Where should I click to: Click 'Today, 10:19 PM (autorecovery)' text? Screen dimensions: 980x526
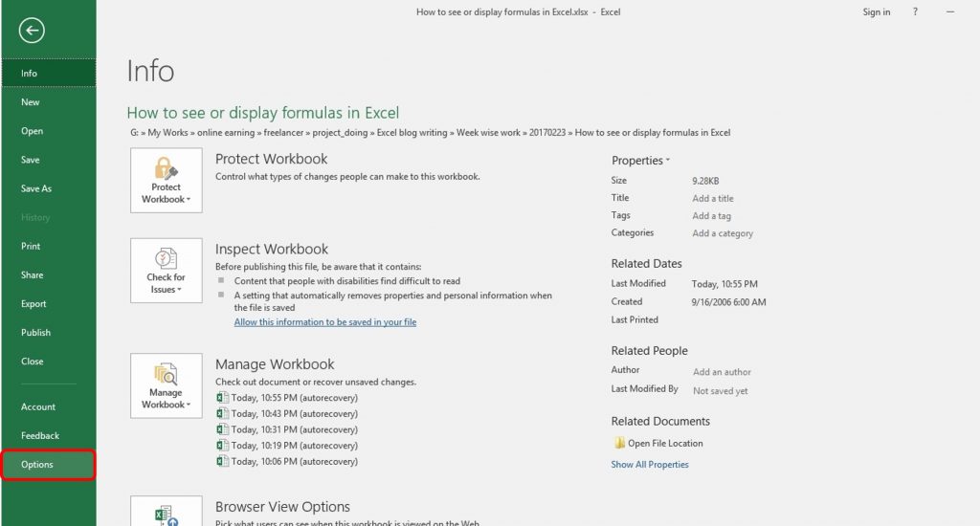pyautogui.click(x=295, y=446)
